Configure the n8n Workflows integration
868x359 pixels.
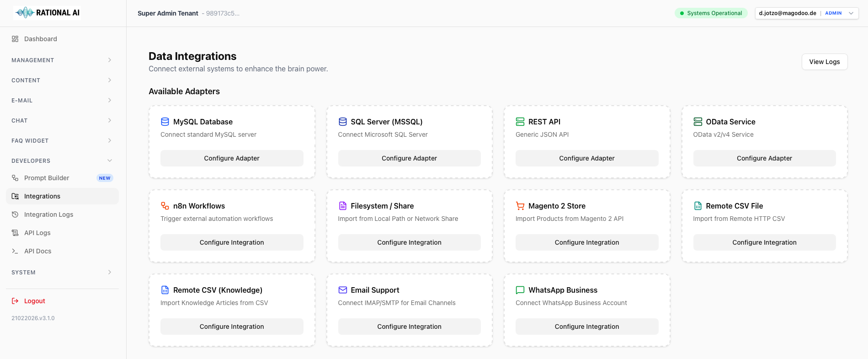point(232,242)
